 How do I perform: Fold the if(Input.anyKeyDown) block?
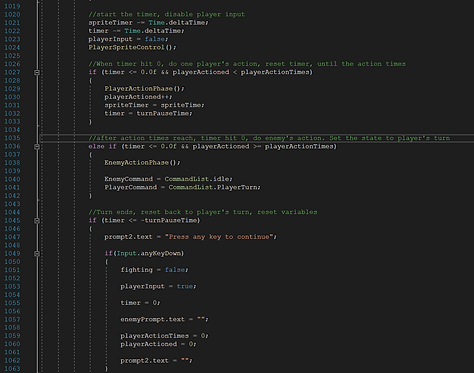pyautogui.click(x=37, y=253)
